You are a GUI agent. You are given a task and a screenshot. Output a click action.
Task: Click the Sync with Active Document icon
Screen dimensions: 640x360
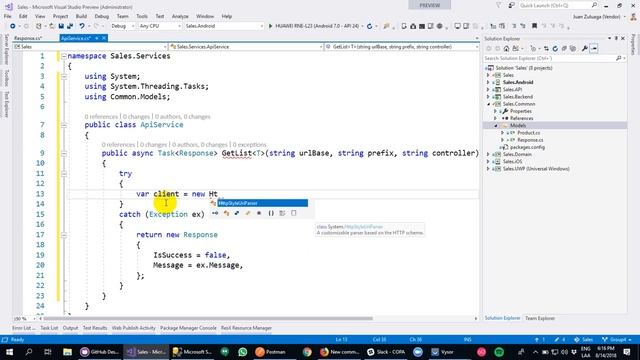click(x=546, y=49)
